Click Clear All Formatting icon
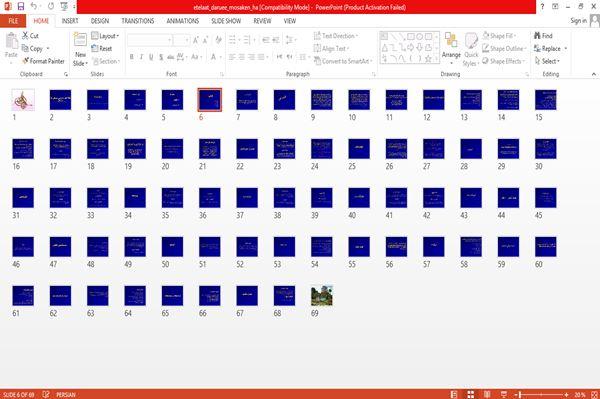 [218, 39]
